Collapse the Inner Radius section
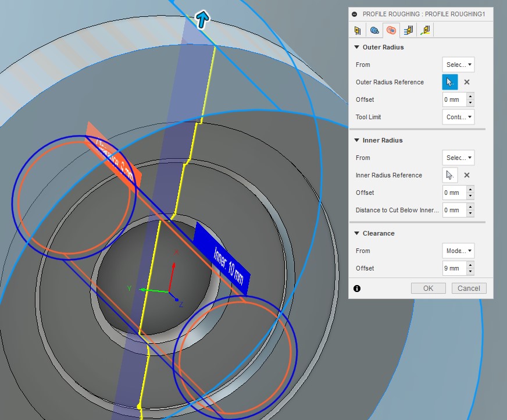507x420 pixels. (x=356, y=140)
